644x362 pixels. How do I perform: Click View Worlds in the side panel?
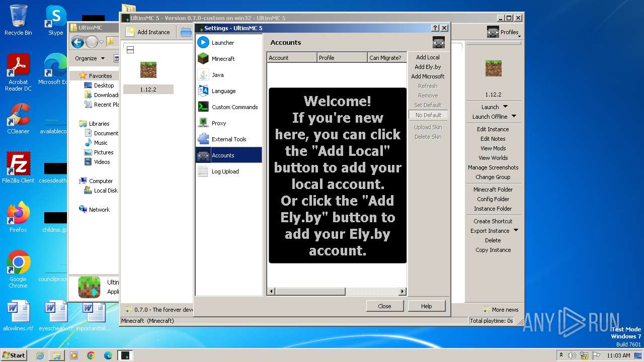(493, 158)
